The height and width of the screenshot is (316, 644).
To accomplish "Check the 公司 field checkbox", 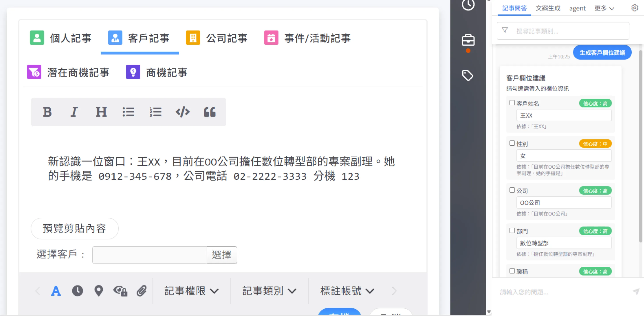I will pyautogui.click(x=512, y=190).
